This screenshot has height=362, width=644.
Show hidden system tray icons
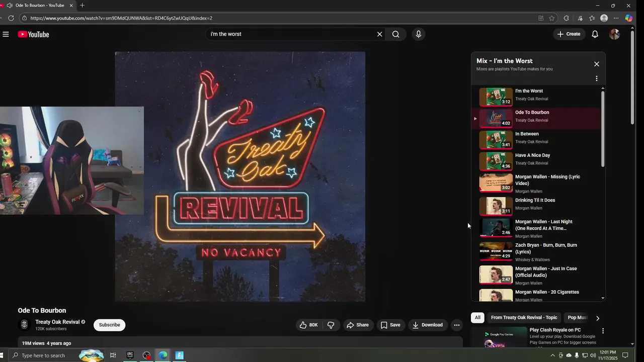tap(553, 355)
